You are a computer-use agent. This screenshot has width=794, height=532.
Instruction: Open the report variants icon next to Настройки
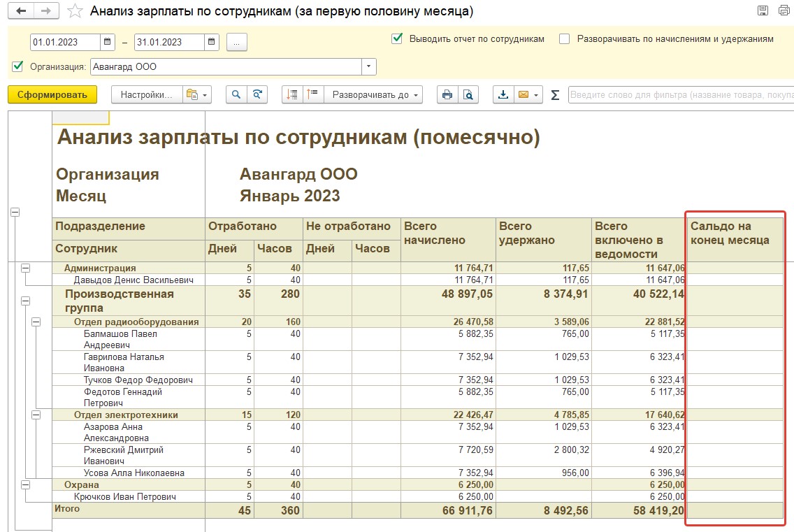click(197, 95)
